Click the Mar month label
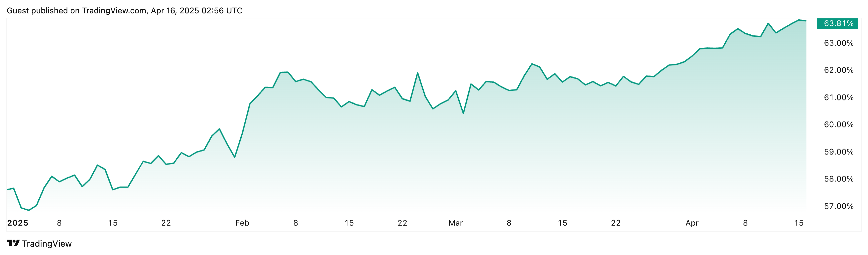Viewport: 868px width, 255px height. [x=456, y=223]
